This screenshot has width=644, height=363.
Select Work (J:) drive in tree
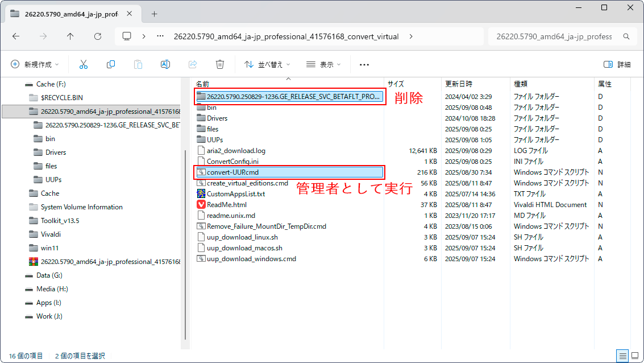49,316
